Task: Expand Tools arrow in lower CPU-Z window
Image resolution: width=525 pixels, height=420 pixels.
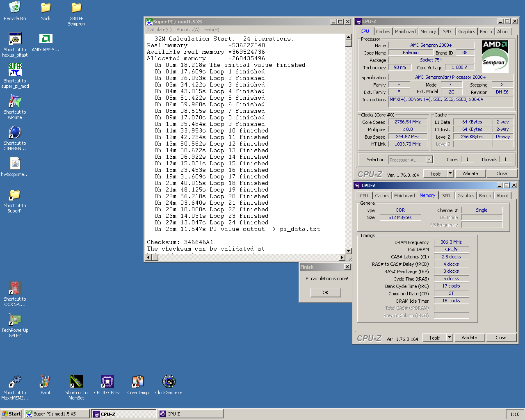Action: [x=449, y=338]
